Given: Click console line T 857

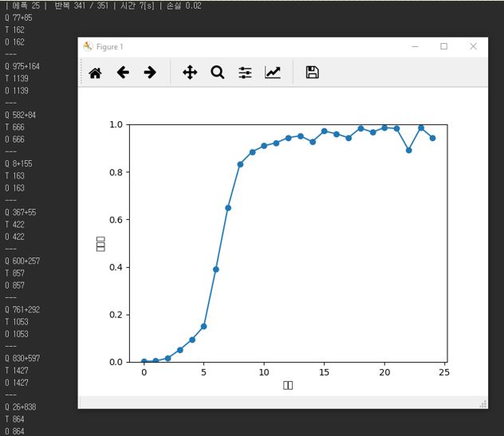Looking at the screenshot, I should (15, 273).
